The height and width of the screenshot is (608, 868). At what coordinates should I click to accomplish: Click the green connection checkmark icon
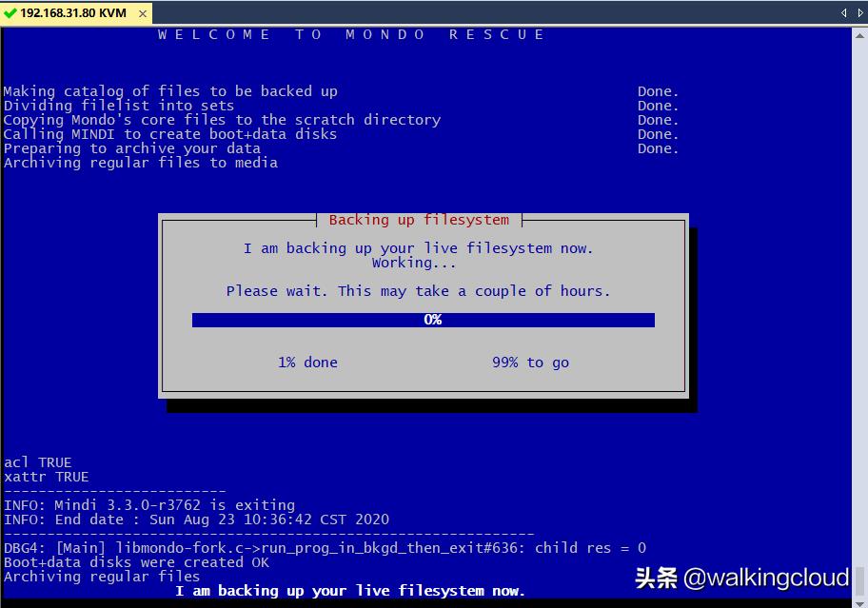[11, 13]
